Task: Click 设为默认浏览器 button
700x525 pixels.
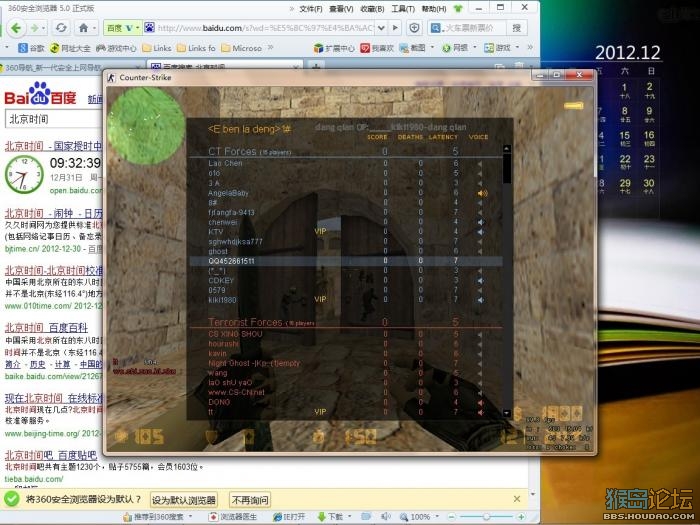Action: (184, 500)
